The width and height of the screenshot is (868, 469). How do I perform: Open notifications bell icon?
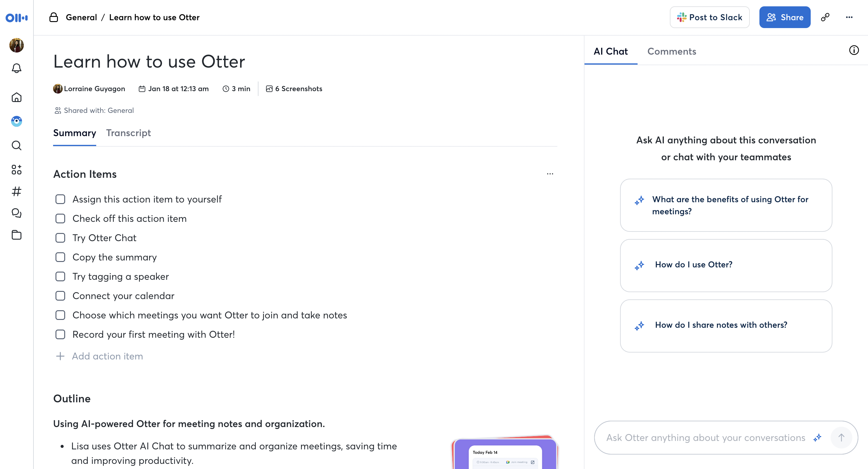click(17, 68)
